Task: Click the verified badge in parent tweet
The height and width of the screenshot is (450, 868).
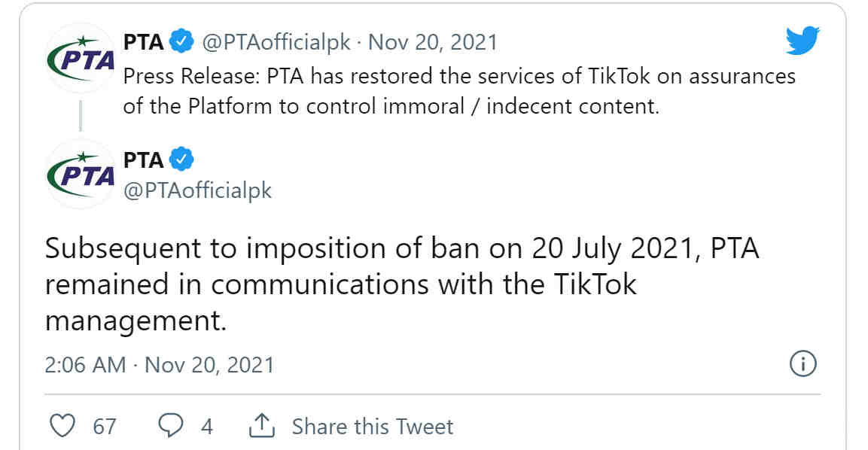Action: [181, 41]
